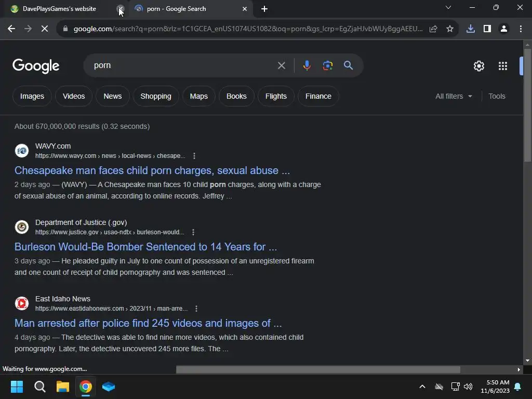This screenshot has height=399, width=532.
Task: Submit search with magnifier icon
Action: tap(349, 65)
